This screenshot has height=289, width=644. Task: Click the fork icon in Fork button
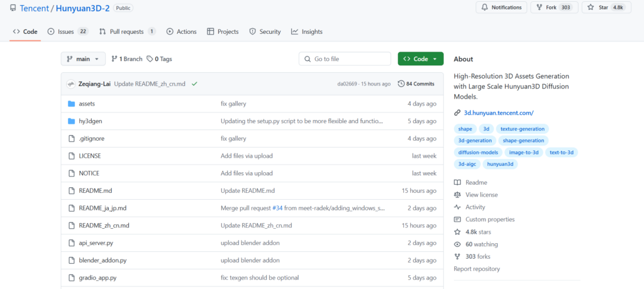point(539,8)
